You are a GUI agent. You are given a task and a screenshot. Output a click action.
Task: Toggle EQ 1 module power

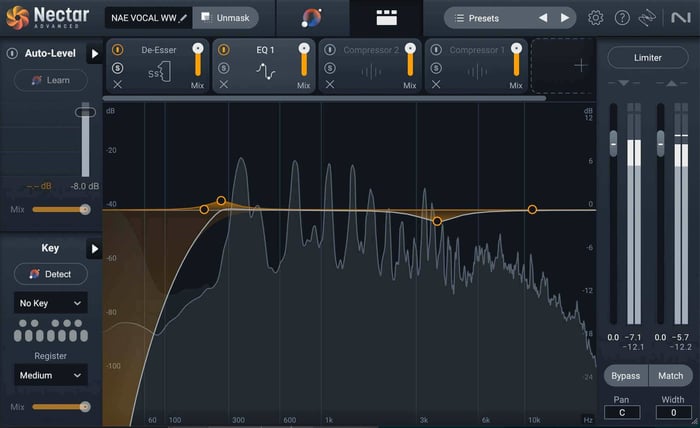(x=224, y=50)
